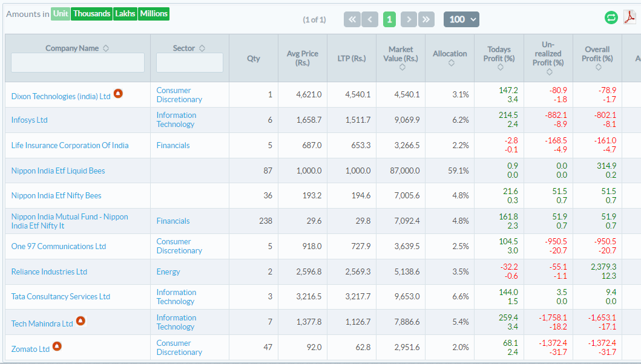Click Information Technology sector for Infosys

176,120
